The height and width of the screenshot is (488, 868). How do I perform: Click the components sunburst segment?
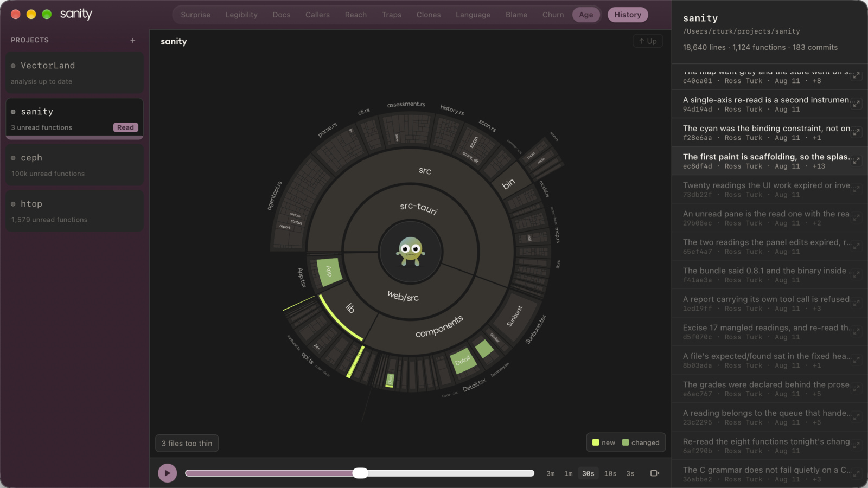click(x=439, y=326)
